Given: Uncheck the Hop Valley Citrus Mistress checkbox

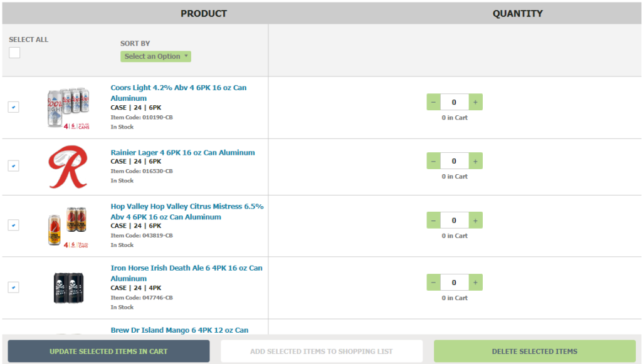Looking at the screenshot, I should (x=14, y=226).
